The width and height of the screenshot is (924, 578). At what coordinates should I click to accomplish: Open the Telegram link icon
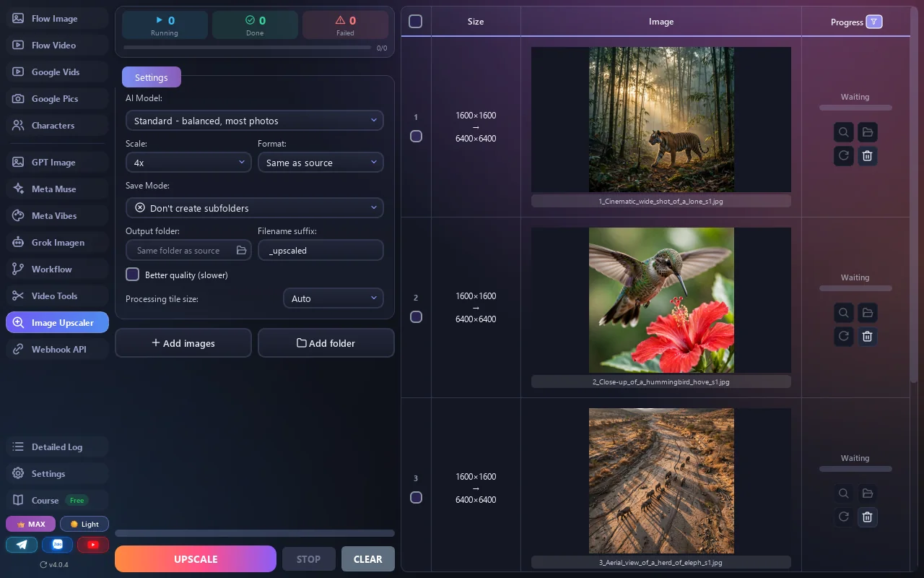pyautogui.click(x=22, y=545)
